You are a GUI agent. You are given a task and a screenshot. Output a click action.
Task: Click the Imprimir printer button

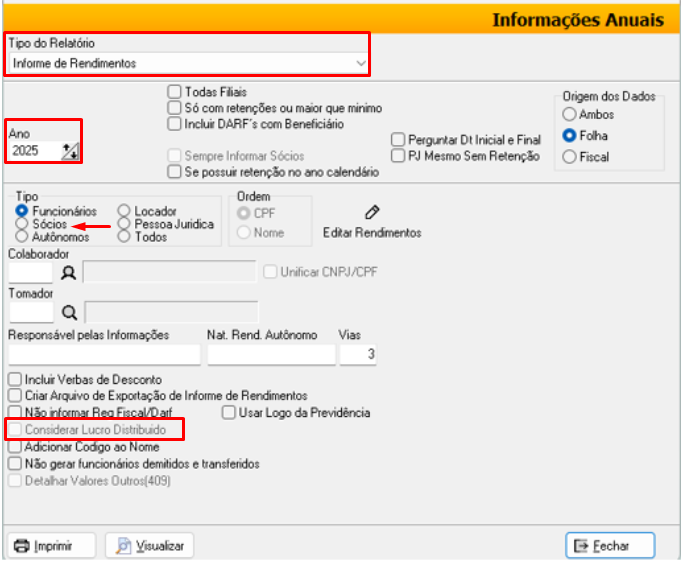point(52,545)
